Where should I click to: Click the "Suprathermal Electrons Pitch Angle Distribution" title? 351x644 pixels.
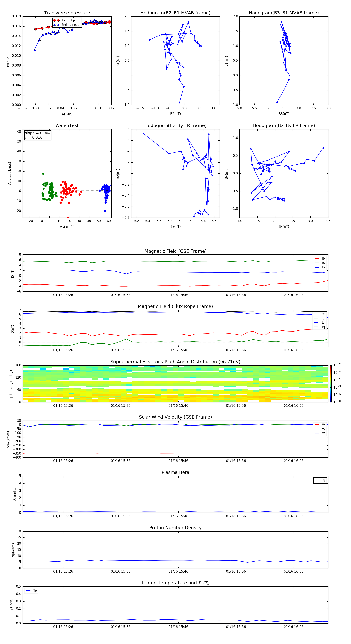pos(175,362)
